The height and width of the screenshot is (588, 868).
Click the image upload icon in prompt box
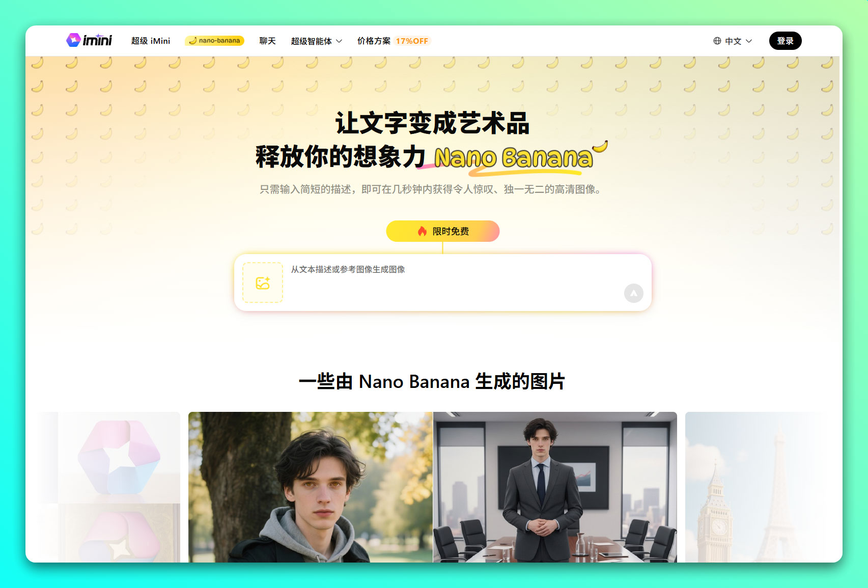coord(263,283)
